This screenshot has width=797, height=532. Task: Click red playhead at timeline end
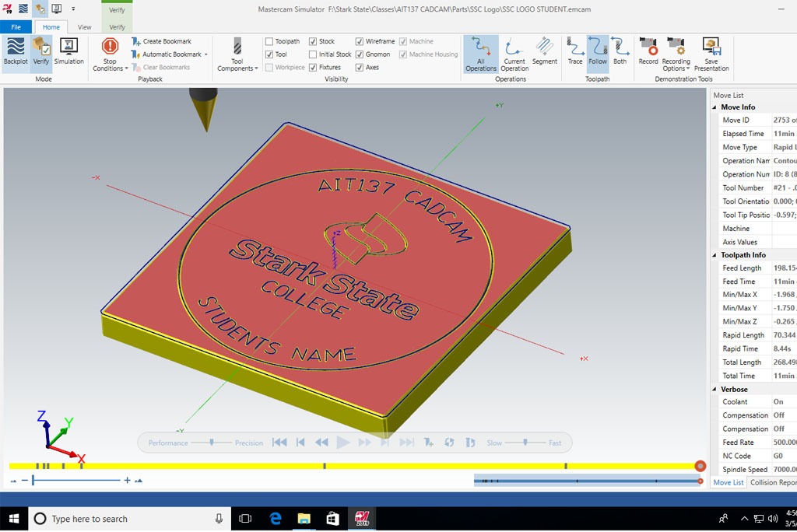point(700,466)
